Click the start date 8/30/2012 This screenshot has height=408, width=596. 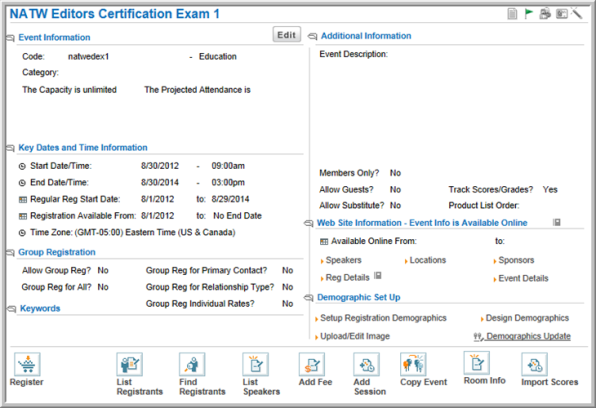160,166
